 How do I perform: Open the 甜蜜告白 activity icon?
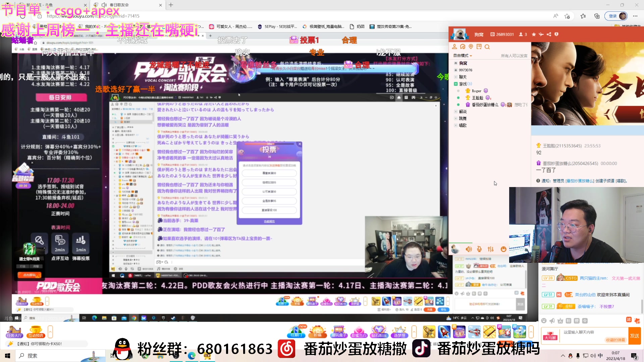[359, 332]
